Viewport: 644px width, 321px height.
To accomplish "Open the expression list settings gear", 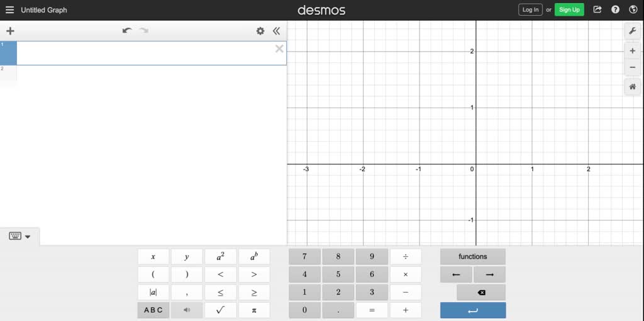I will pyautogui.click(x=260, y=31).
